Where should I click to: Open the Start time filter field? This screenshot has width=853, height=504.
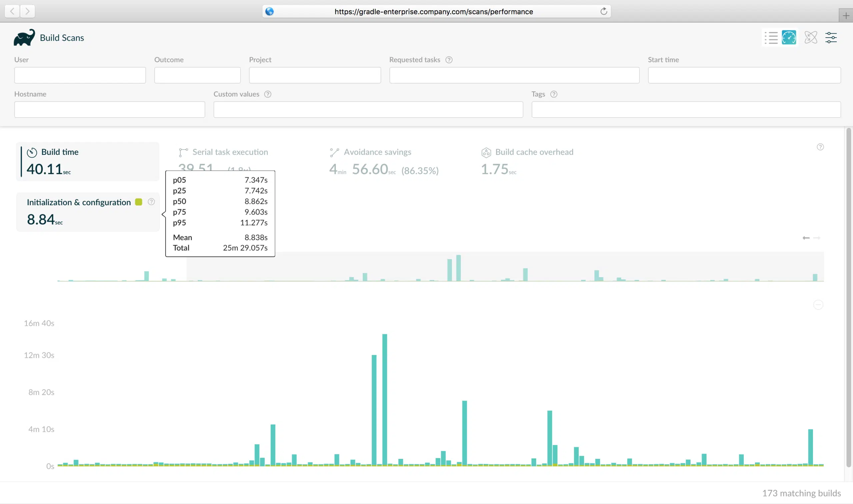(744, 75)
